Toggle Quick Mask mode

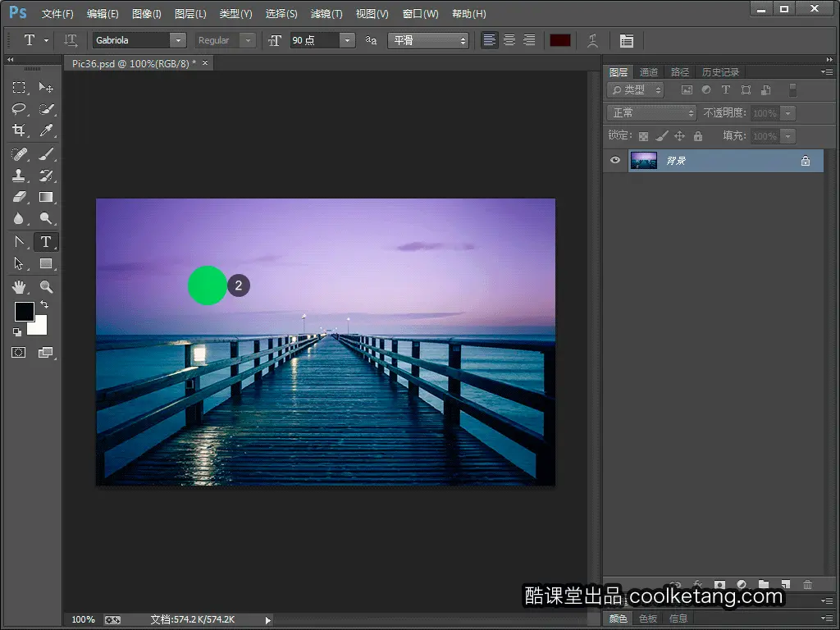(x=19, y=353)
